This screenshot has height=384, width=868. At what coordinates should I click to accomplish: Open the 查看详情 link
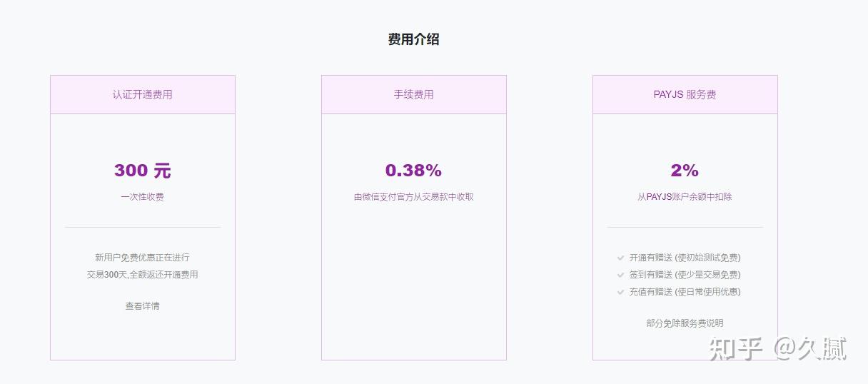143,306
